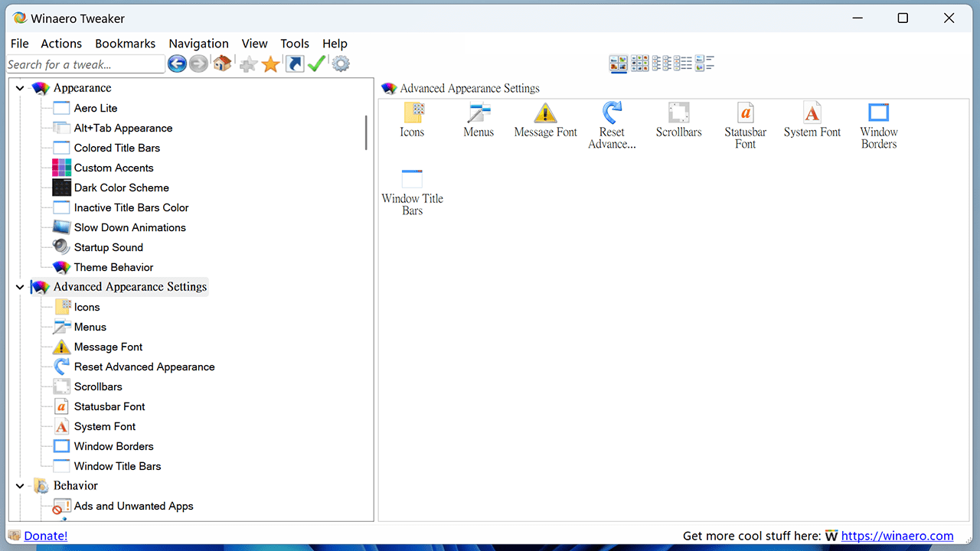Screen dimensions: 980x551
Task: Click the left tree panel vertical scrollbar
Action: (366, 133)
